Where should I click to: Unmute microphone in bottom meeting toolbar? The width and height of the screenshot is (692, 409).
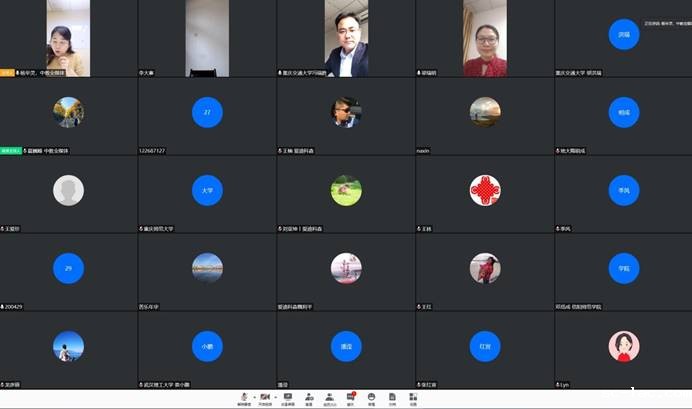click(x=243, y=397)
